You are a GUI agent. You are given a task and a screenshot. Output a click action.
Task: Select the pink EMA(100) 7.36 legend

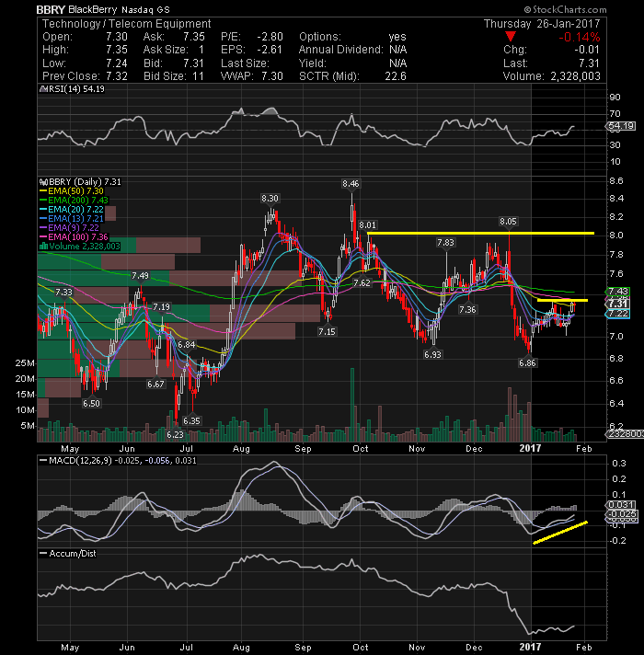74,236
